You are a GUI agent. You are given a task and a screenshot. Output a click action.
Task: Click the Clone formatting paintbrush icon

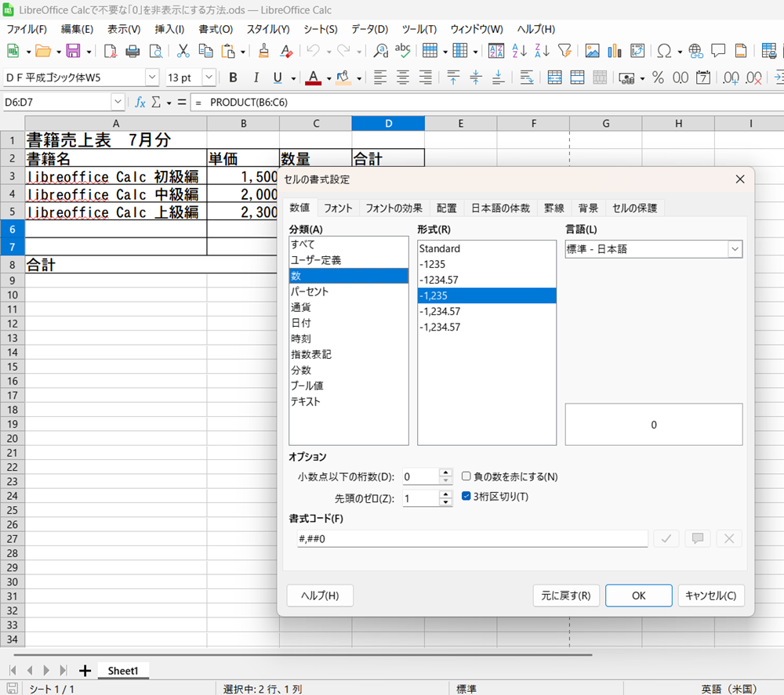point(263,51)
